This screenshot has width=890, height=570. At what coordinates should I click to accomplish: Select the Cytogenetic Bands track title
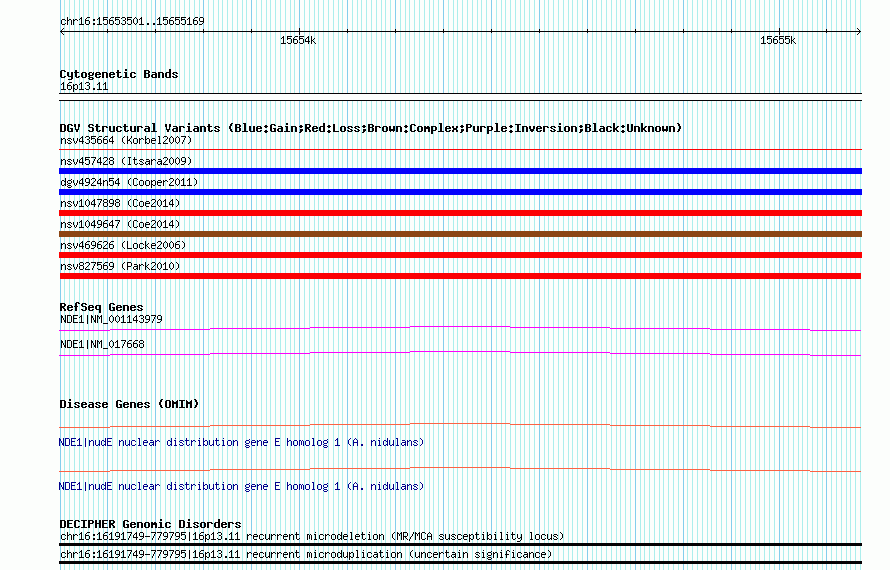coord(119,74)
